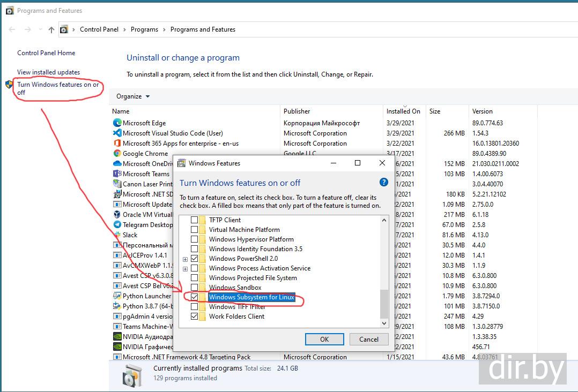
Task: Enable the Virtual Machine Platform checkbox
Action: (194, 230)
